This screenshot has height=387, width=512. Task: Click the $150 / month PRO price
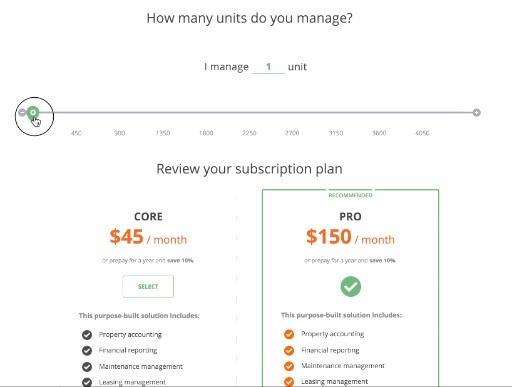click(x=350, y=237)
